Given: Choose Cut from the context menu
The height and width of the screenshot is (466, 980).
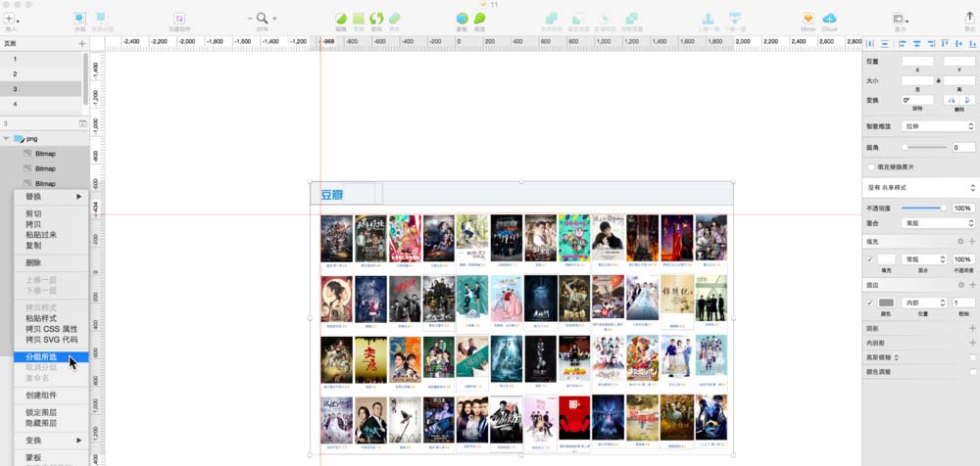Looking at the screenshot, I should pyautogui.click(x=51, y=213).
